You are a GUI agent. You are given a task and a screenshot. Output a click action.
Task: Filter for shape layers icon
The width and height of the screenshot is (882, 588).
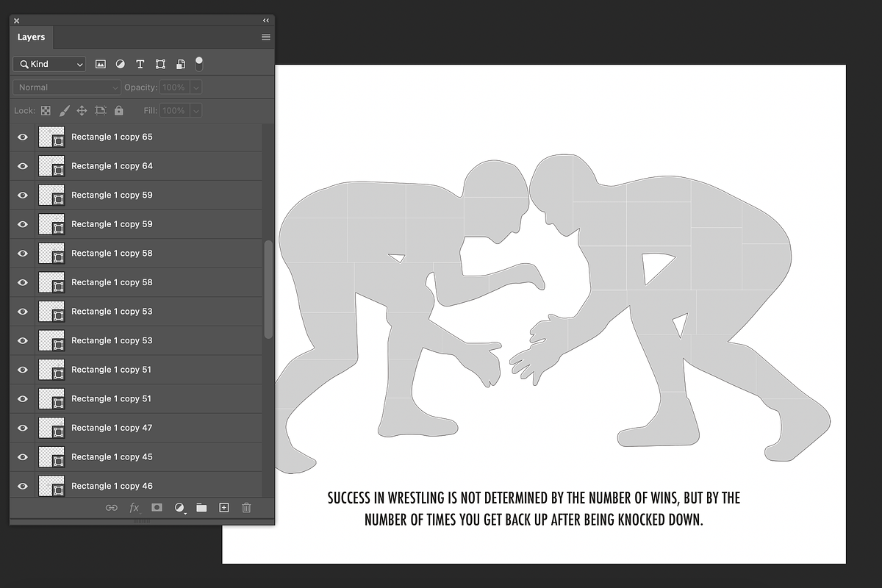pos(160,64)
